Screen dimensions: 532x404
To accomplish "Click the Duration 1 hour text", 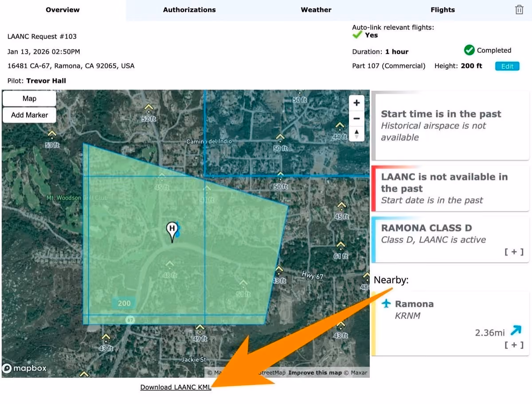I will pos(380,51).
